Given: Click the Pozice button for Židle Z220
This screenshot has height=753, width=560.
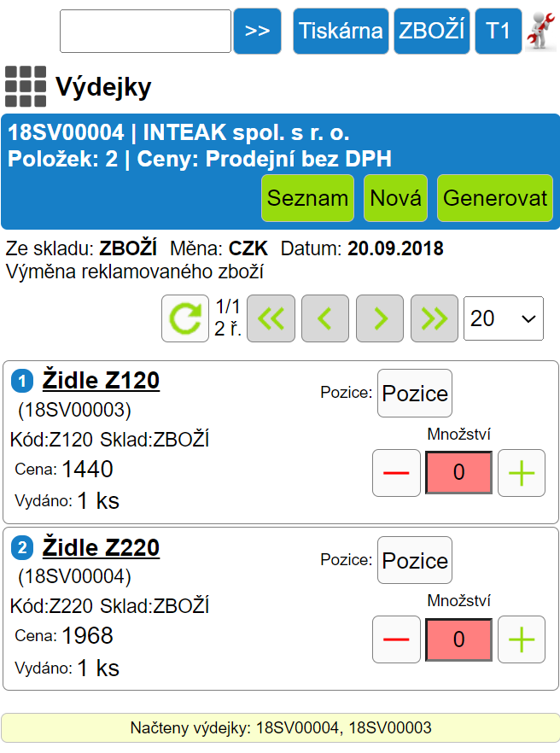Looking at the screenshot, I should tap(415, 560).
